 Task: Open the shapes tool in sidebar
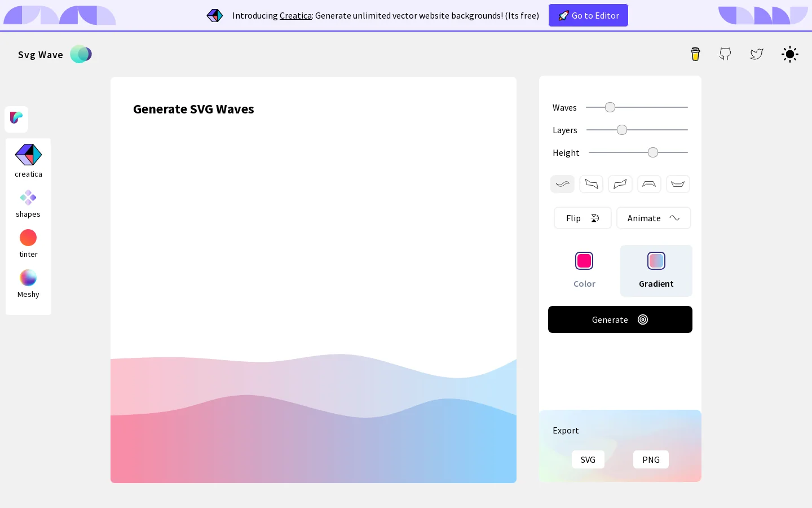28,204
